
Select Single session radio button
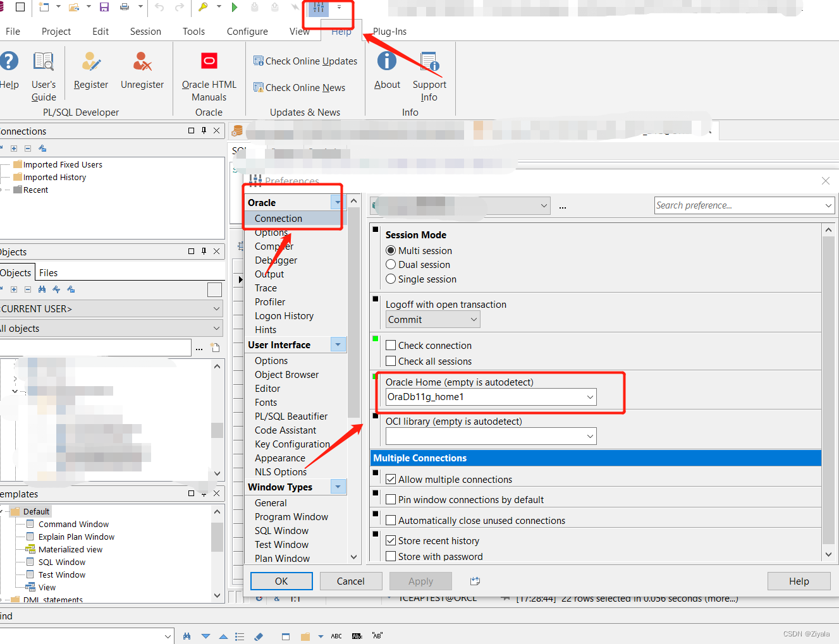point(391,279)
